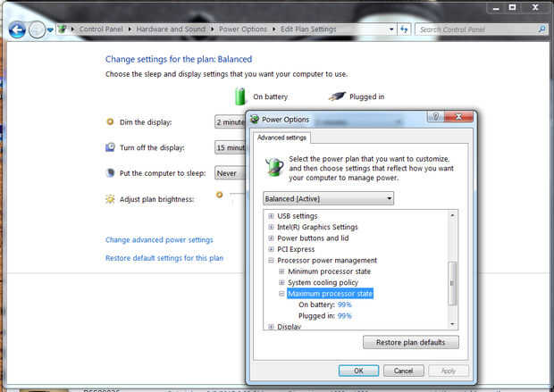Viewport: 554px width, 392px height.
Task: Select Hardware and Sound breadcrumb
Action: tap(171, 29)
